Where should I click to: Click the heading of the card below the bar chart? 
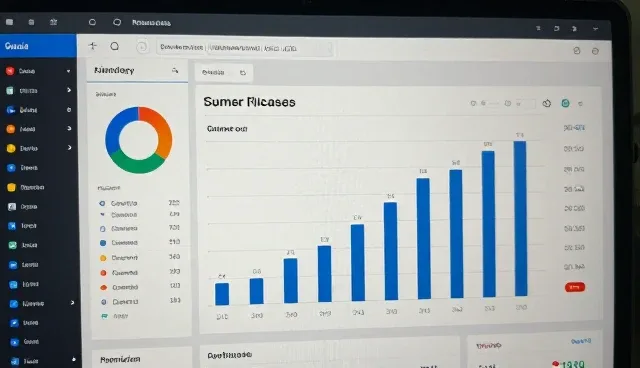(x=229, y=355)
